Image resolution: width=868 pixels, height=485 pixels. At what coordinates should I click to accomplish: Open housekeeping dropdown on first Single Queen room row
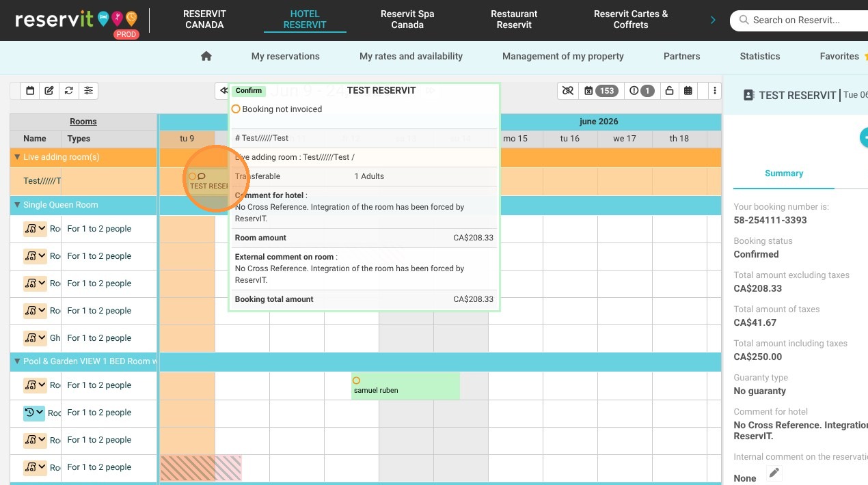point(35,228)
